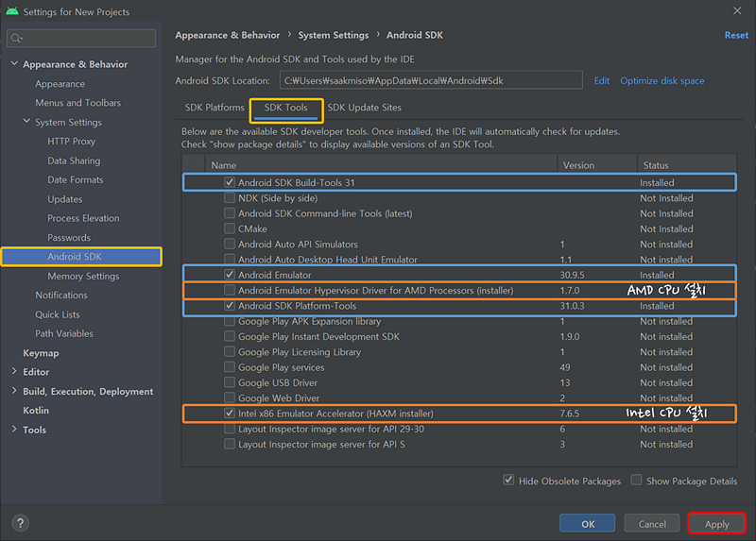
Task: Close the Settings for New Projects dialog
Action: [737, 11]
